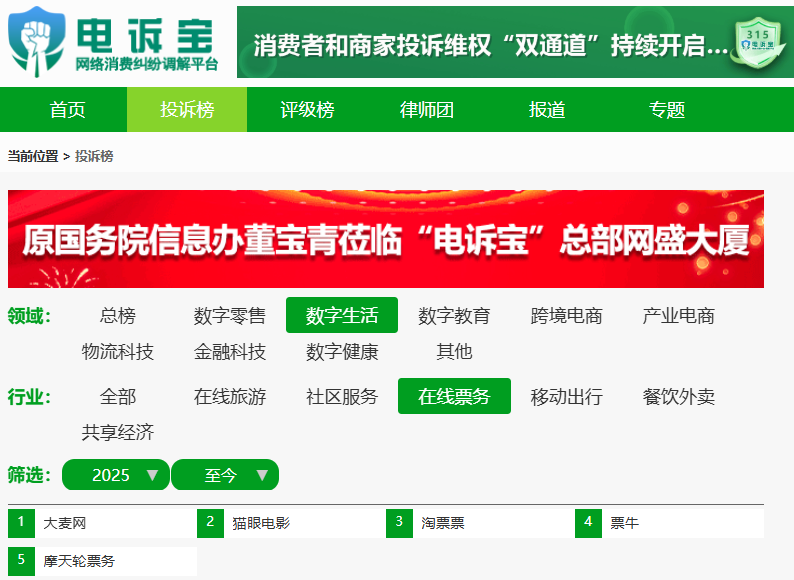This screenshot has width=794, height=580.
Task: Click rank number 5 badge
Action: (x=21, y=561)
